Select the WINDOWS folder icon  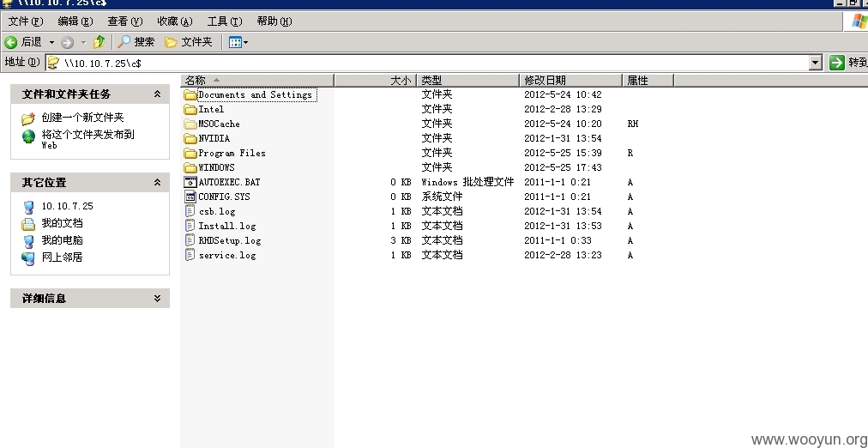coord(190,168)
